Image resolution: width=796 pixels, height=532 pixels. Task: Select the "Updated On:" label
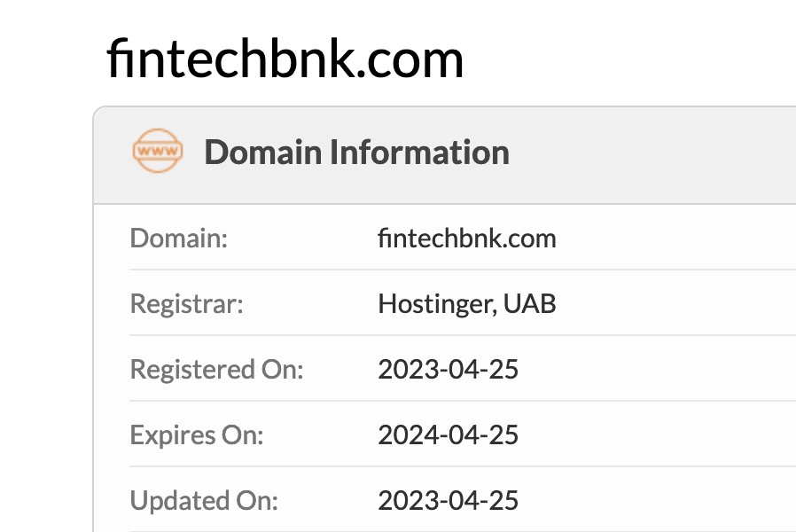tap(204, 500)
